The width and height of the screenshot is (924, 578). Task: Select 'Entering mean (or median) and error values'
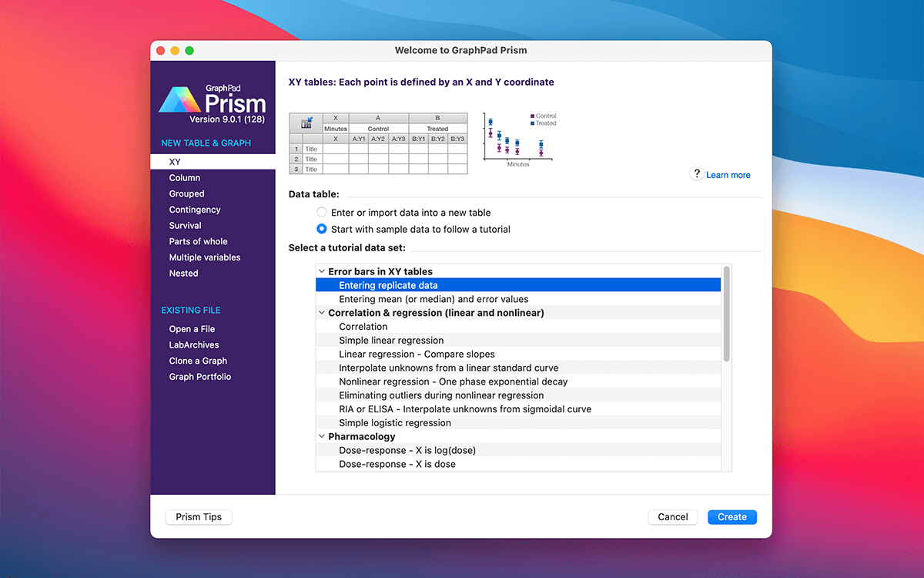click(x=518, y=299)
